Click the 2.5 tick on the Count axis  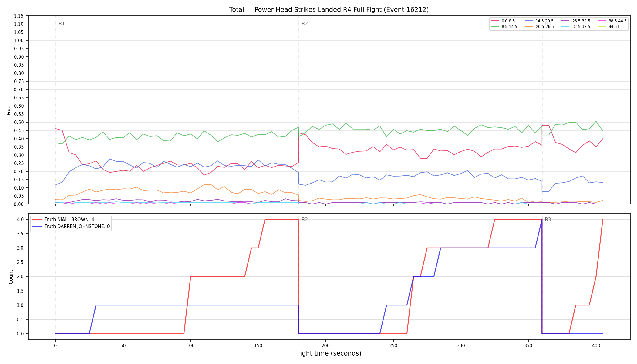click(x=20, y=262)
